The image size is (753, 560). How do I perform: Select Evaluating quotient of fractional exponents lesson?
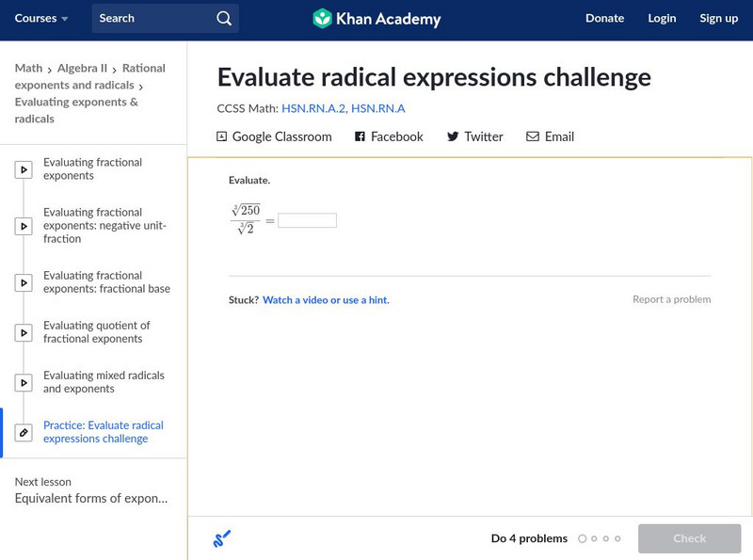pos(96,332)
